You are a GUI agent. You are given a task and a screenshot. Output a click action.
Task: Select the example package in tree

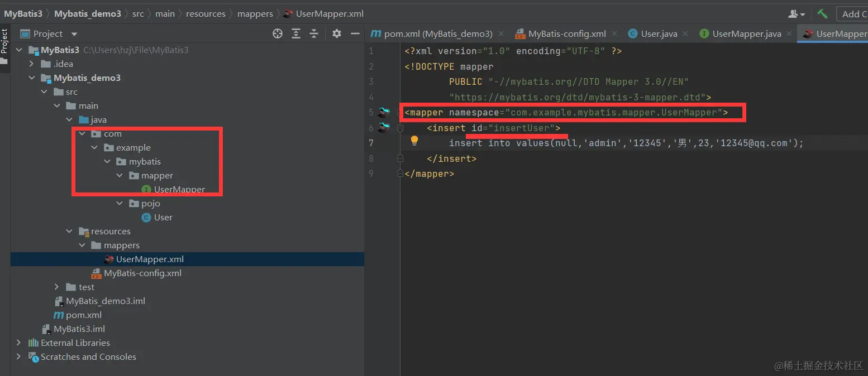(133, 148)
